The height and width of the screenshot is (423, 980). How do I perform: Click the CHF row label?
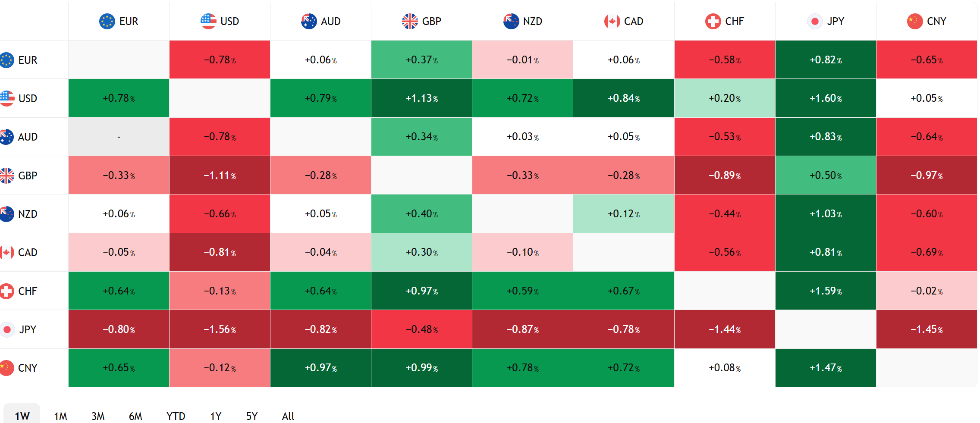(28, 291)
